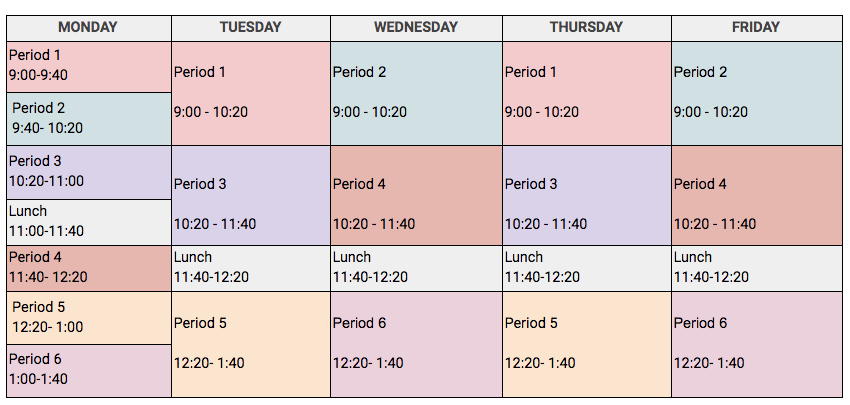Click Monday Lunch 11:00-11:40 cell
This screenshot has width=850, height=405.
[x=88, y=221]
